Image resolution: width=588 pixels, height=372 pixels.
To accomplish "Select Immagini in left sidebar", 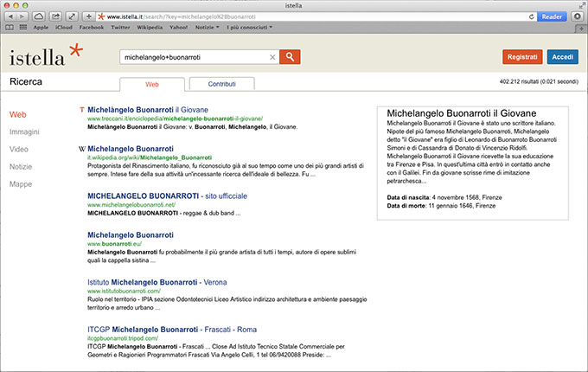I will pos(24,132).
